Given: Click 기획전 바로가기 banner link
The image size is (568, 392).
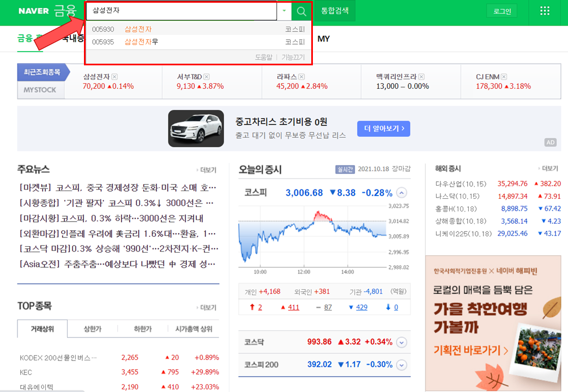Looking at the screenshot, I should point(470,350).
